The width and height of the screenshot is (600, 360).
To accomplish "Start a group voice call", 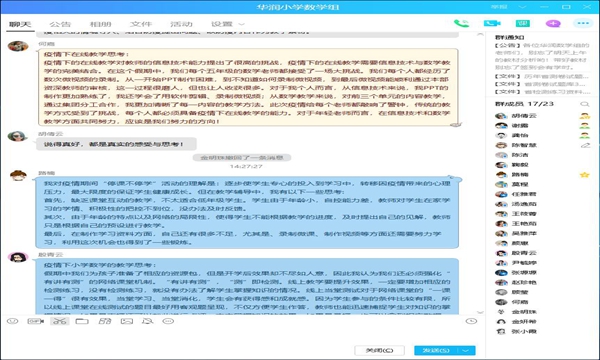I will pos(461,24).
